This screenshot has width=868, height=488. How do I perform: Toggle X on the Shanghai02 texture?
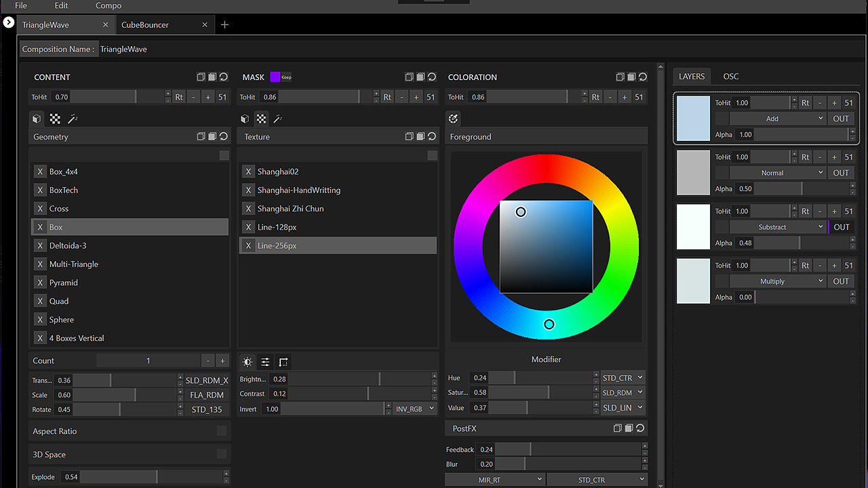pyautogui.click(x=248, y=171)
